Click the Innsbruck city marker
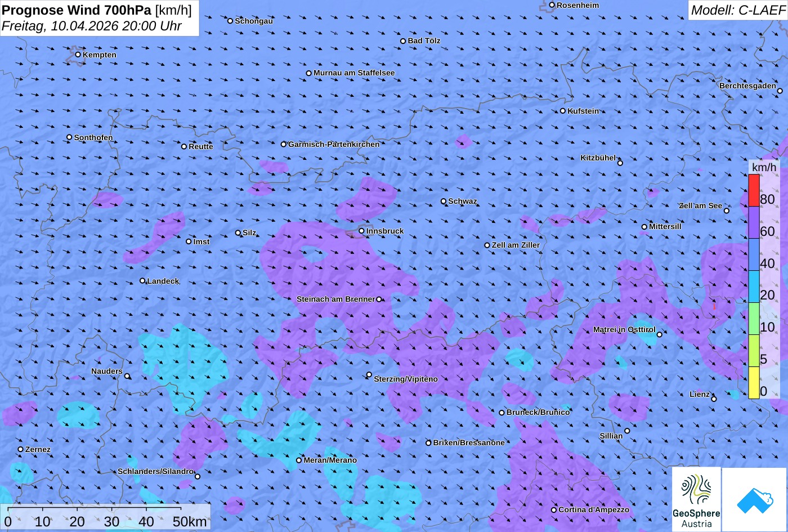The image size is (788, 532). (x=362, y=231)
